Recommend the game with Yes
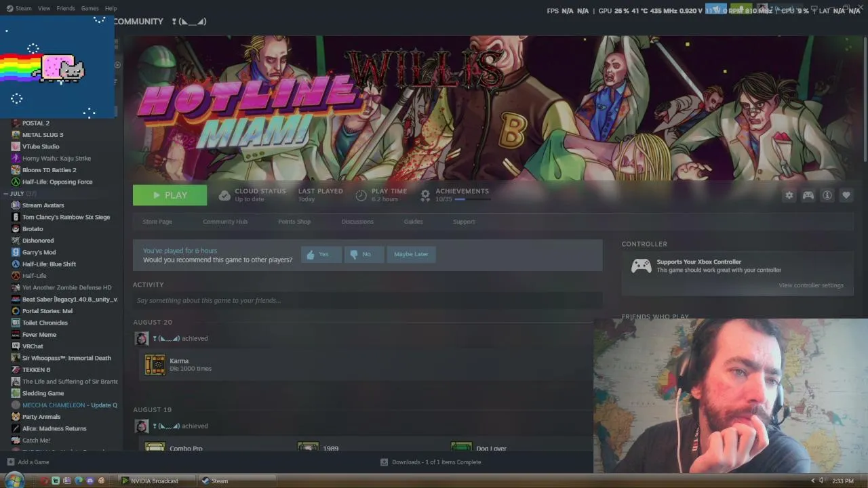 point(321,254)
